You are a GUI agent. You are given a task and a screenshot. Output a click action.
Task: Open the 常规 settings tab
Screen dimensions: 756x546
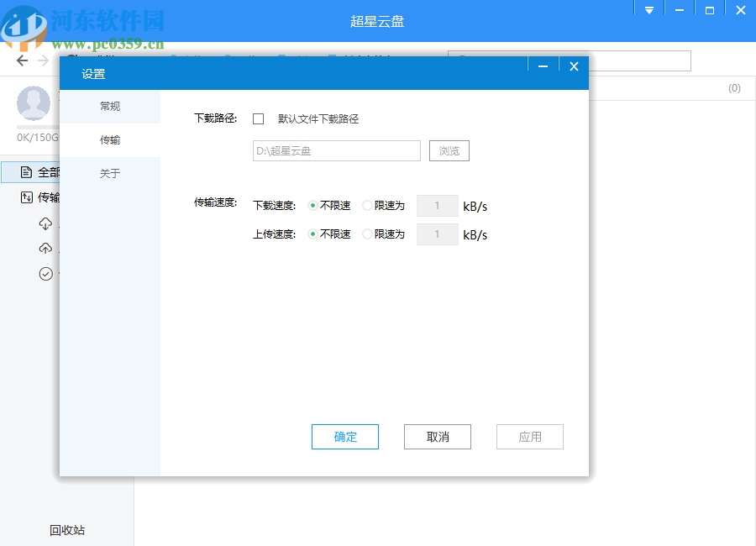tap(110, 106)
